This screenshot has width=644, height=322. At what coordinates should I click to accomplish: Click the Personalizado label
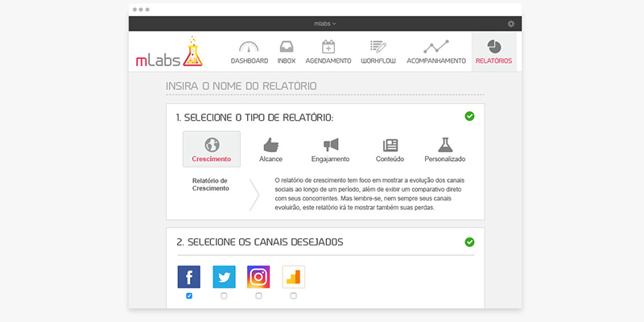[x=445, y=159]
